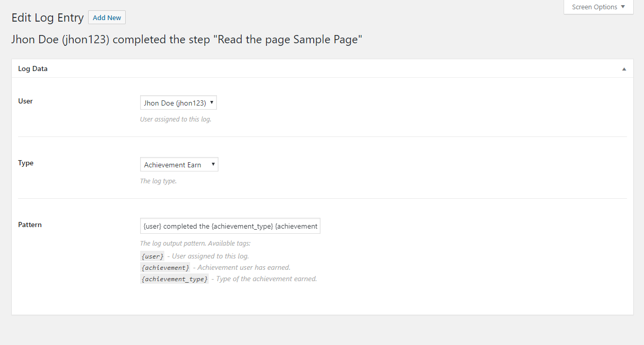Click the "Available tags" description line
The width and height of the screenshot is (644, 345).
click(x=195, y=244)
